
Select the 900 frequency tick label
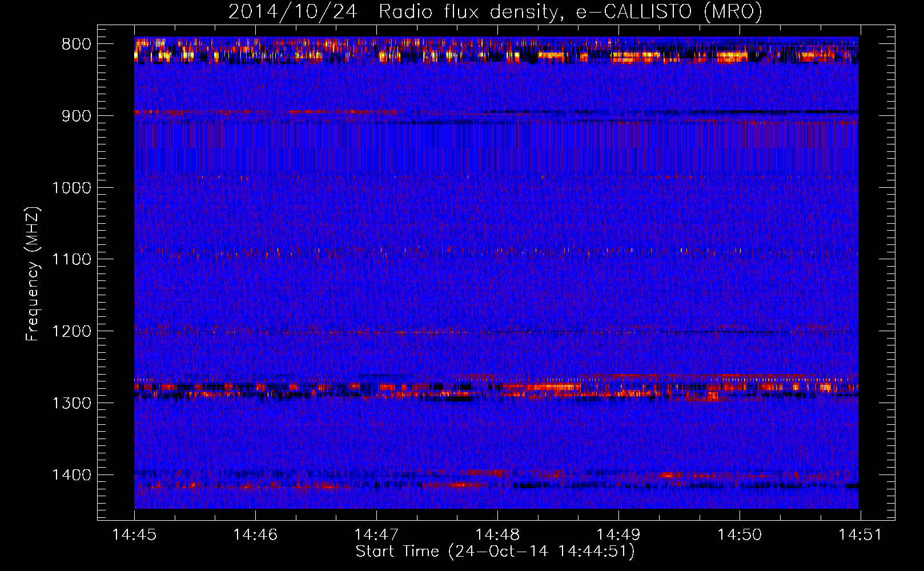[x=76, y=116]
